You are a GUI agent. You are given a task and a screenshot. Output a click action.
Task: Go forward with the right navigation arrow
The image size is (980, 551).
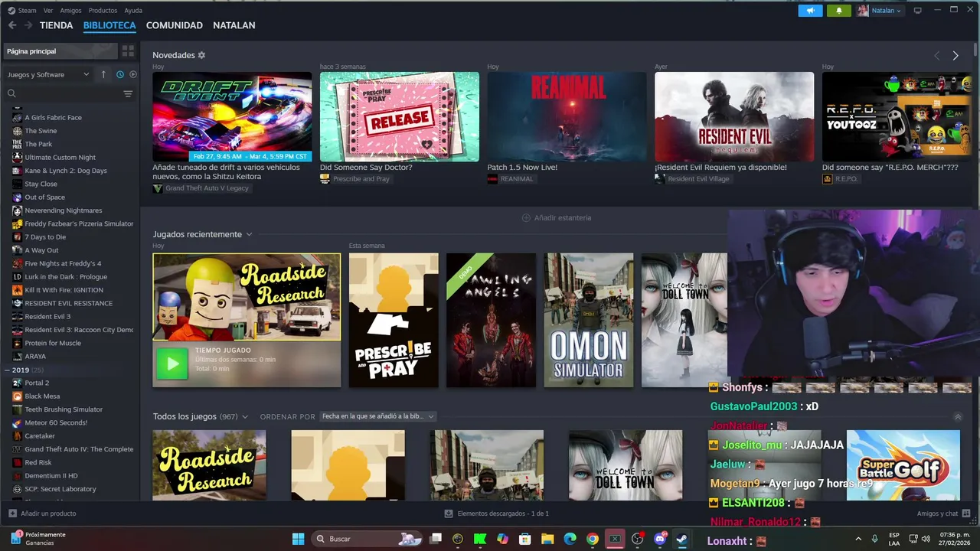pos(28,25)
